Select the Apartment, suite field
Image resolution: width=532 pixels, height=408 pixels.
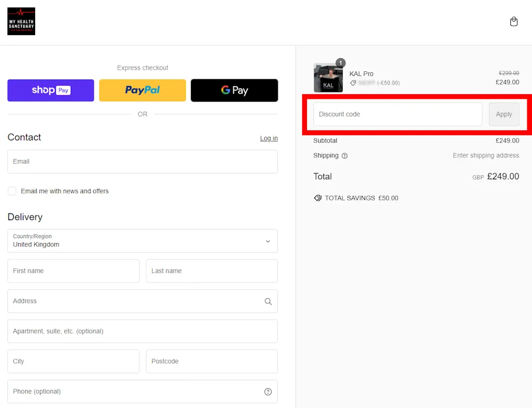[143, 331]
